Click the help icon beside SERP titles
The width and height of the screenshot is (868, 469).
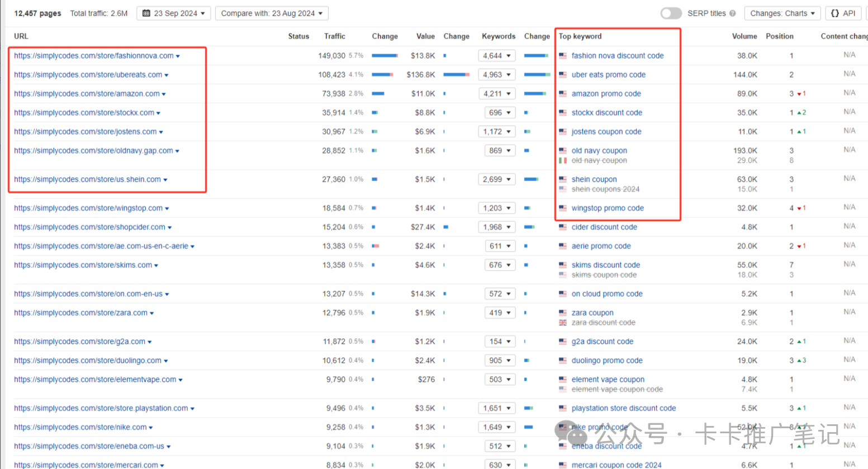[732, 13]
